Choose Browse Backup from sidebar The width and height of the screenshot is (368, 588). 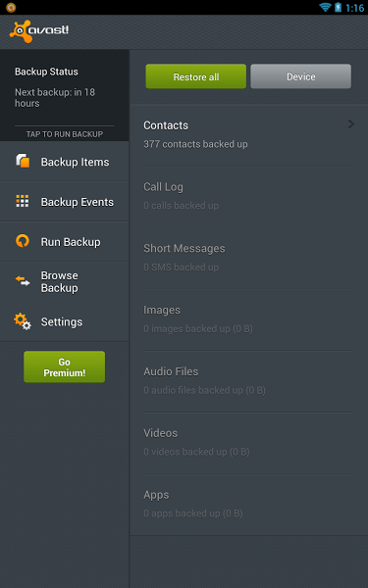coord(65,281)
